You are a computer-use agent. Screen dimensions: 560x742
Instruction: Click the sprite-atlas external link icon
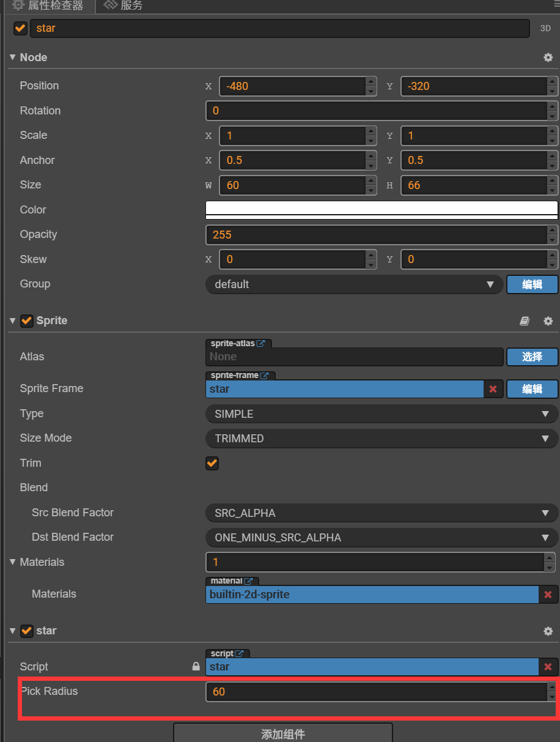(261, 344)
